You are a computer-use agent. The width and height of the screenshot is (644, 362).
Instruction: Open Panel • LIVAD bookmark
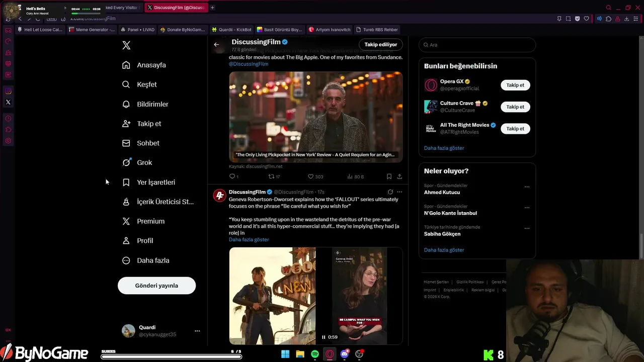(138, 30)
